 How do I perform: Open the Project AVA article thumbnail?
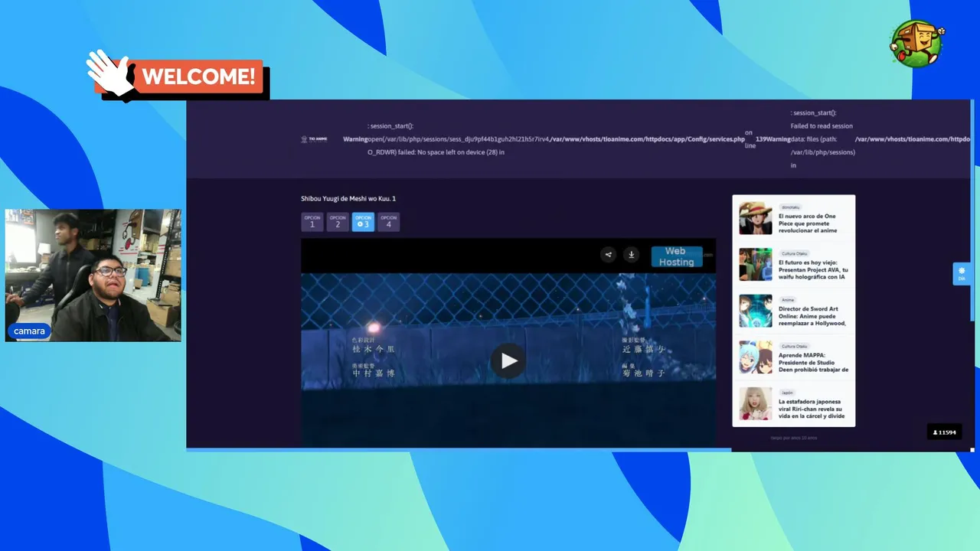(x=755, y=265)
